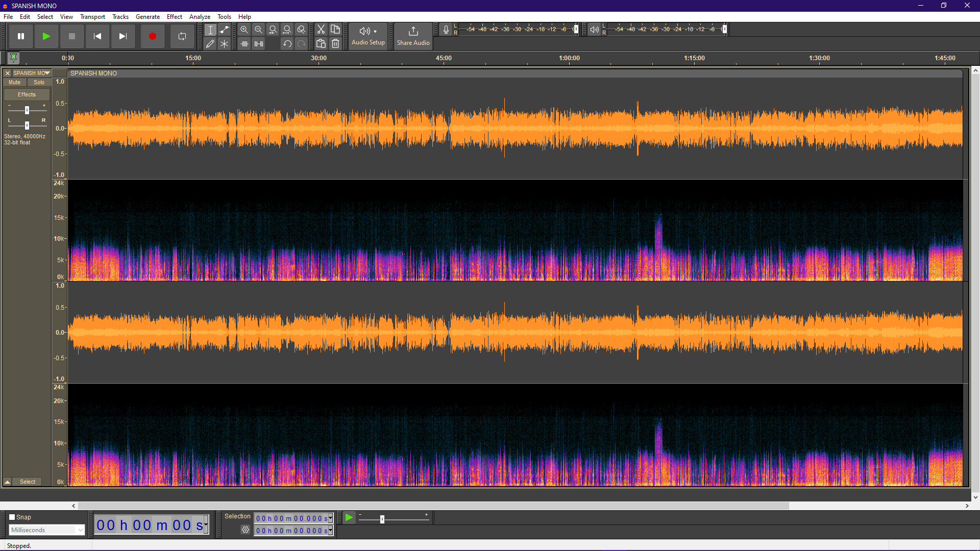Click the Paste clipboard icon
The height and width of the screenshot is (551, 980).
click(x=321, y=44)
